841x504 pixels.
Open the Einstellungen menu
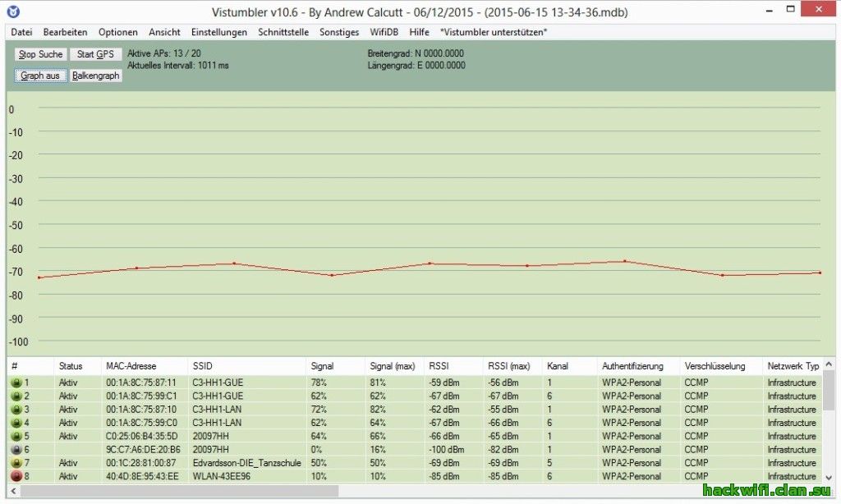[218, 32]
